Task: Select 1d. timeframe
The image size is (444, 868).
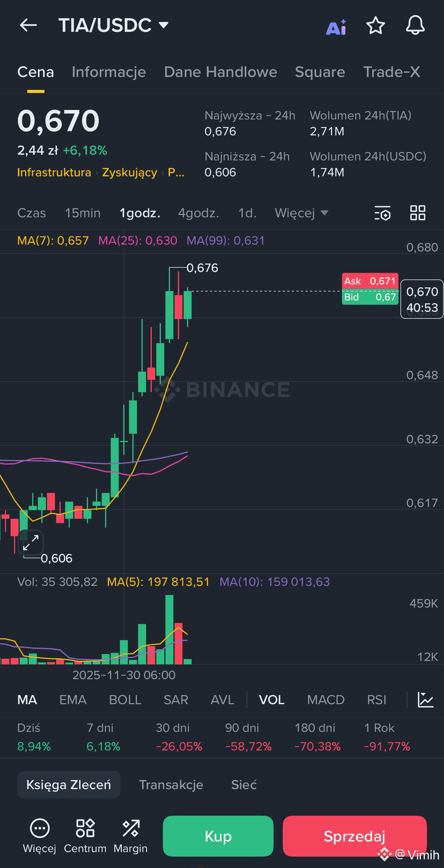Action: click(x=247, y=213)
